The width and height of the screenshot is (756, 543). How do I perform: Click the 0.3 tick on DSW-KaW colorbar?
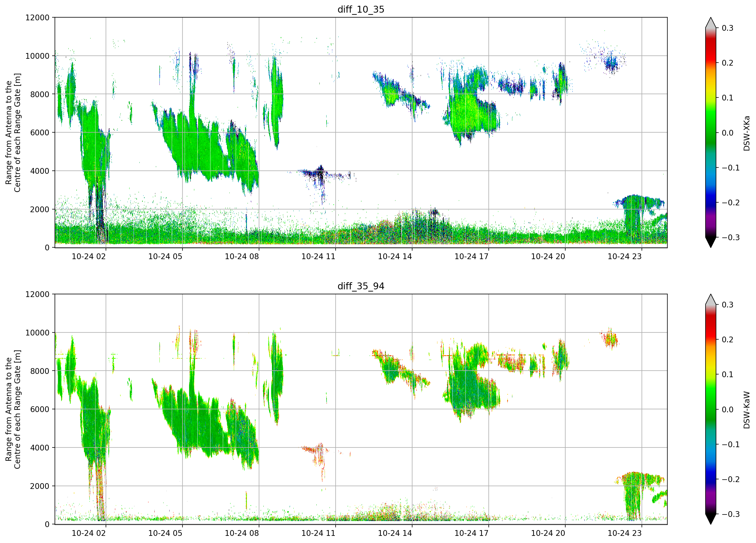point(728,305)
